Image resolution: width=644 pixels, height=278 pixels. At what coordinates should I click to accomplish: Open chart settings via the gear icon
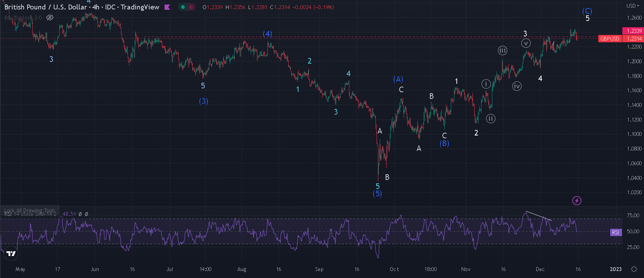click(634, 269)
